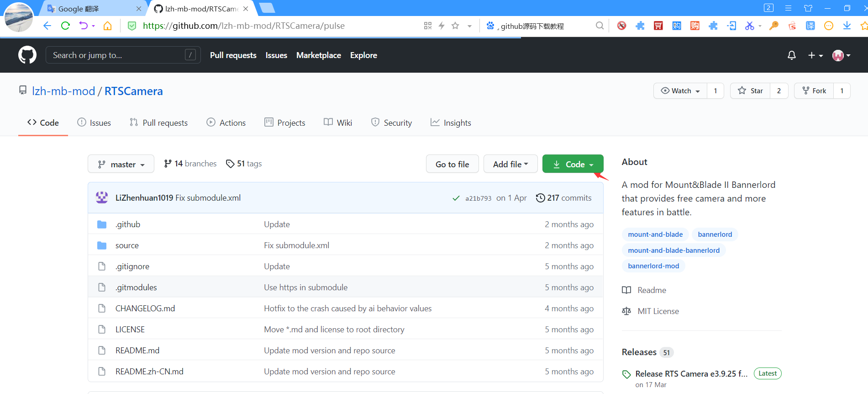Click the commit status check mark
Screen dimensions: 868x394
point(456,198)
